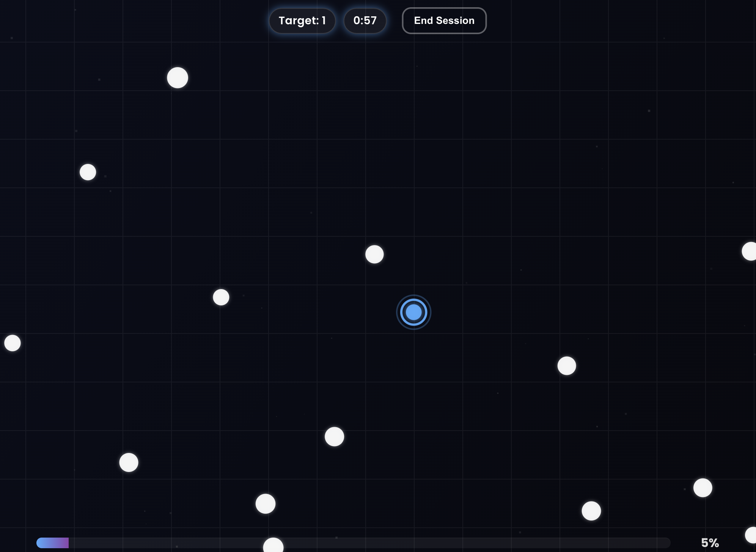
Task: Click the white dot directly right of the left-edge dot
Action: pyautogui.click(x=221, y=297)
